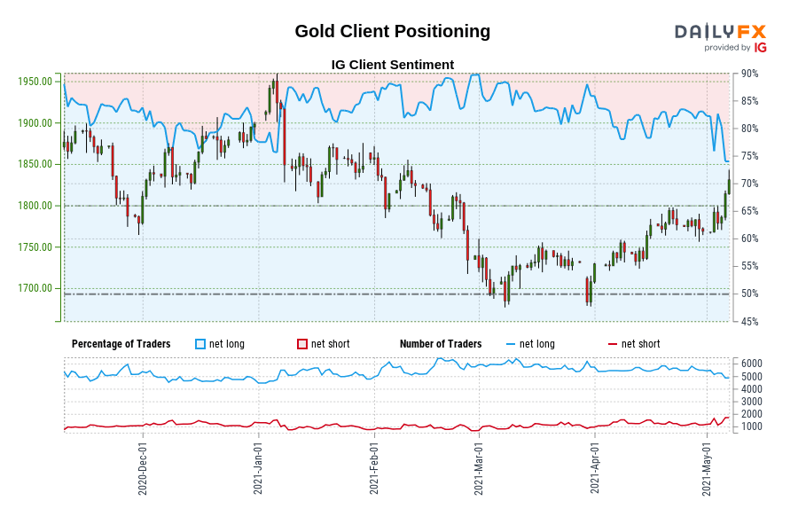Click the 1000 traders axis label
Viewport: 798px width, 532px height.
(x=752, y=427)
